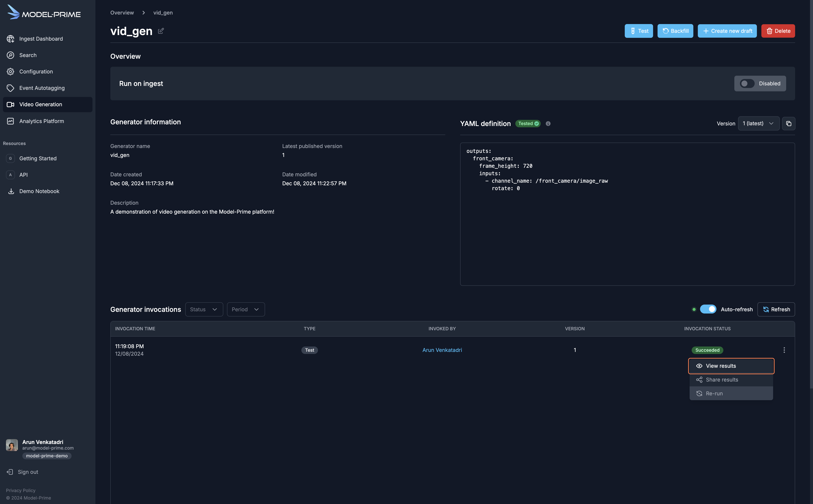Select View results from context menu
This screenshot has width=813, height=504.
click(731, 366)
